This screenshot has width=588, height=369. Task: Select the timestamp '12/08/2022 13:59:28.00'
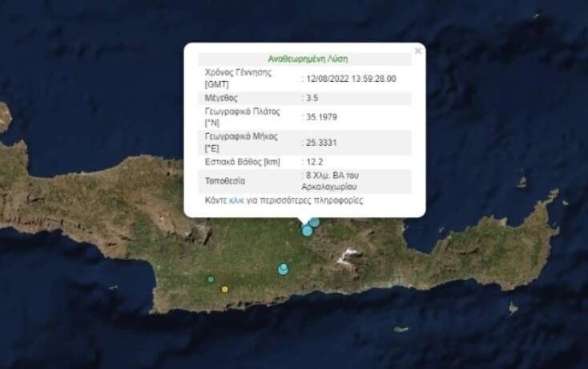(351, 79)
